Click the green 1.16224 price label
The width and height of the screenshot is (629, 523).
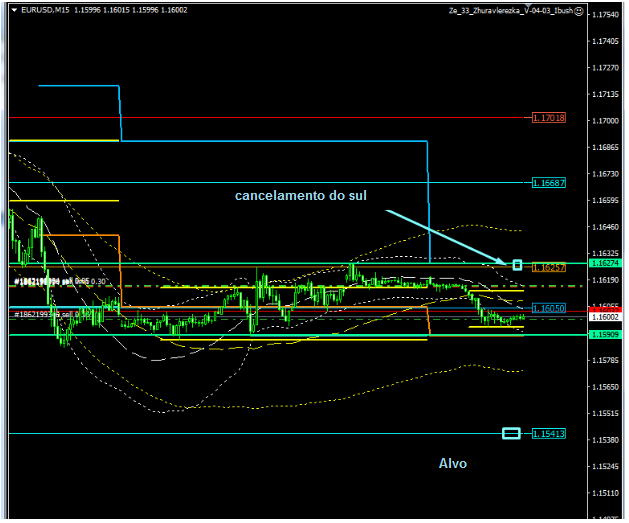[604, 263]
